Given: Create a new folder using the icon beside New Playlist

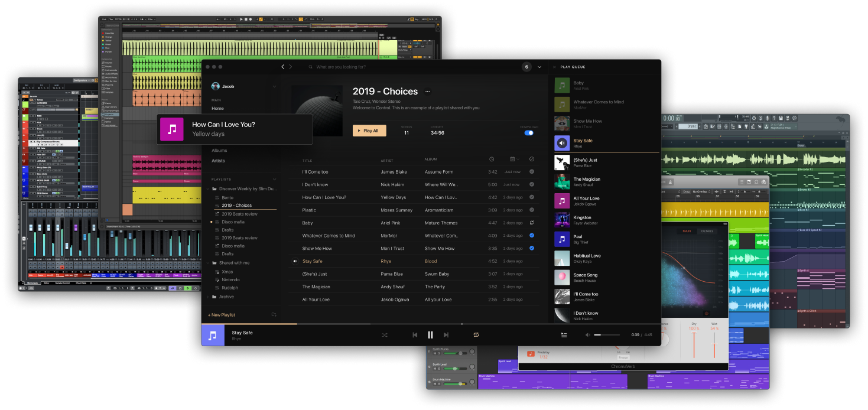Looking at the screenshot, I should (x=274, y=315).
